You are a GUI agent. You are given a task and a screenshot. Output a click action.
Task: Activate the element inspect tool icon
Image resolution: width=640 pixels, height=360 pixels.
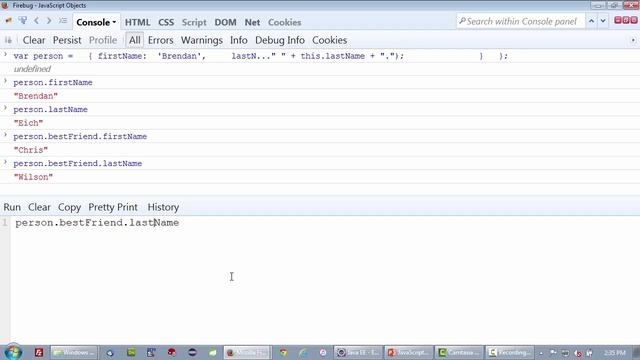tap(22, 21)
